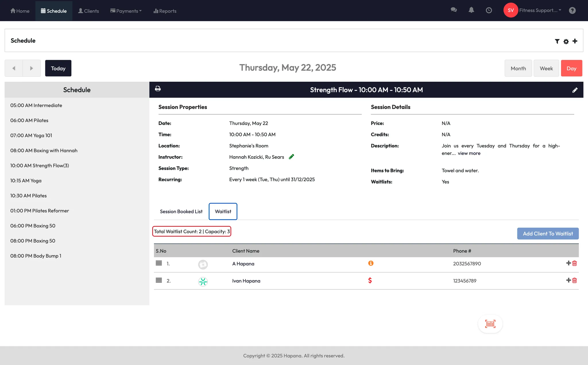
Task: Delete A Hapana from waitlist
Action: pyautogui.click(x=575, y=263)
